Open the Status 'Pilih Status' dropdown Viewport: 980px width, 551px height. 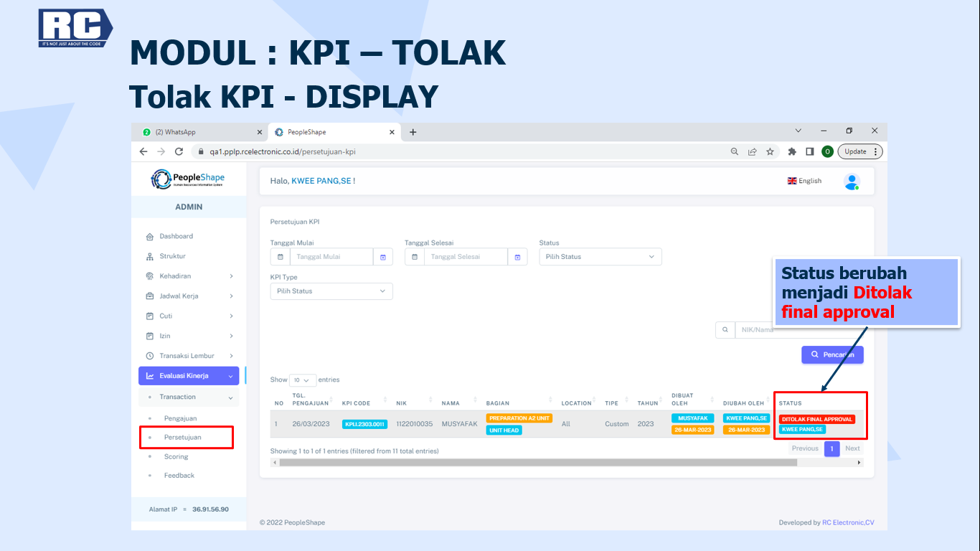click(x=600, y=257)
